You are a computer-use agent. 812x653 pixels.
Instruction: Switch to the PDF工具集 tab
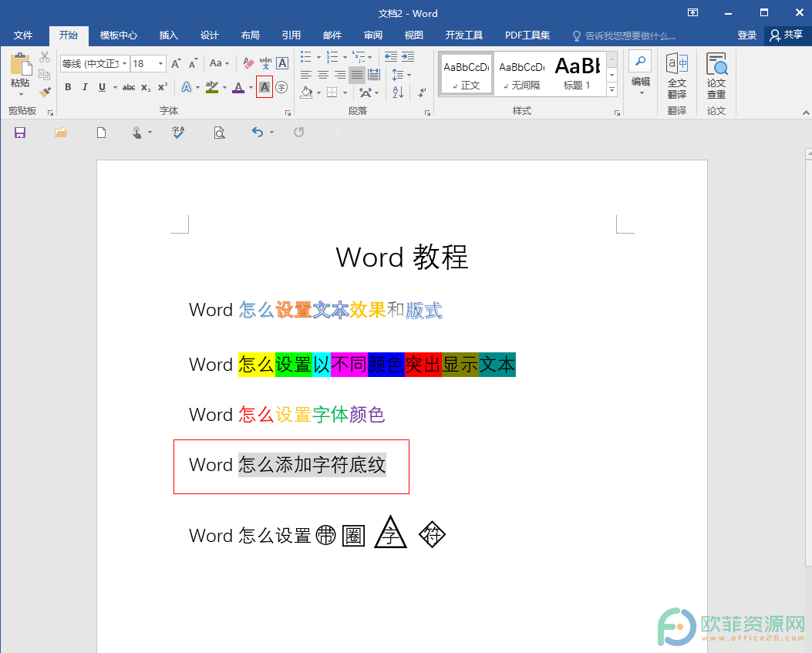[527, 35]
